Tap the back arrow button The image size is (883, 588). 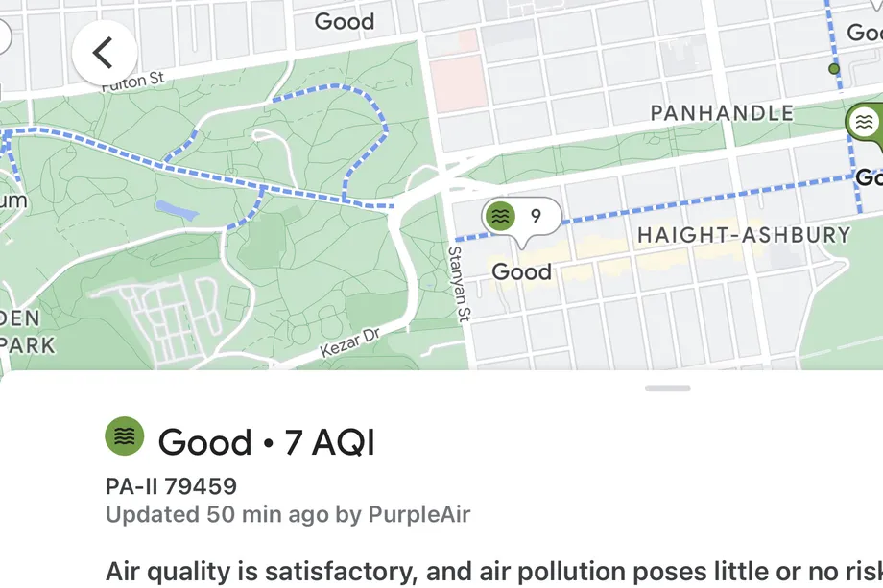(x=104, y=53)
